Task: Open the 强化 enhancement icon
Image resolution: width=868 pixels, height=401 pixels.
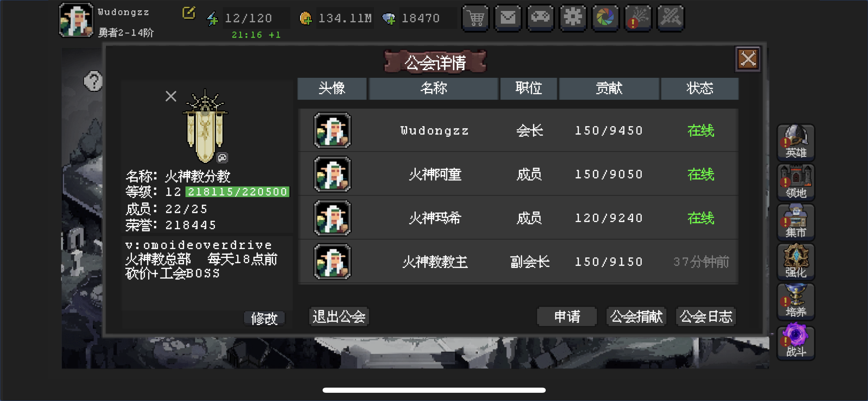Action: coord(796,262)
